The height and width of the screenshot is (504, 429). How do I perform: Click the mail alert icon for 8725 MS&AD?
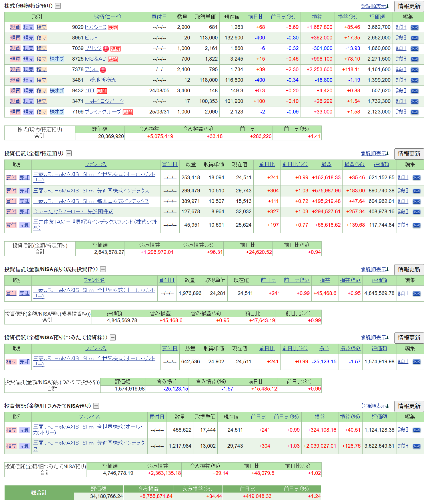(x=414, y=59)
